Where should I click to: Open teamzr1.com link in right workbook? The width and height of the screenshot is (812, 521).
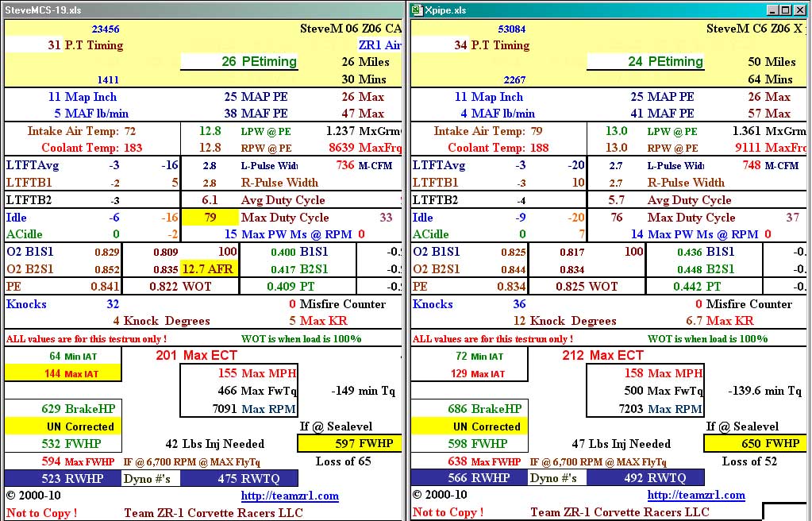click(696, 496)
